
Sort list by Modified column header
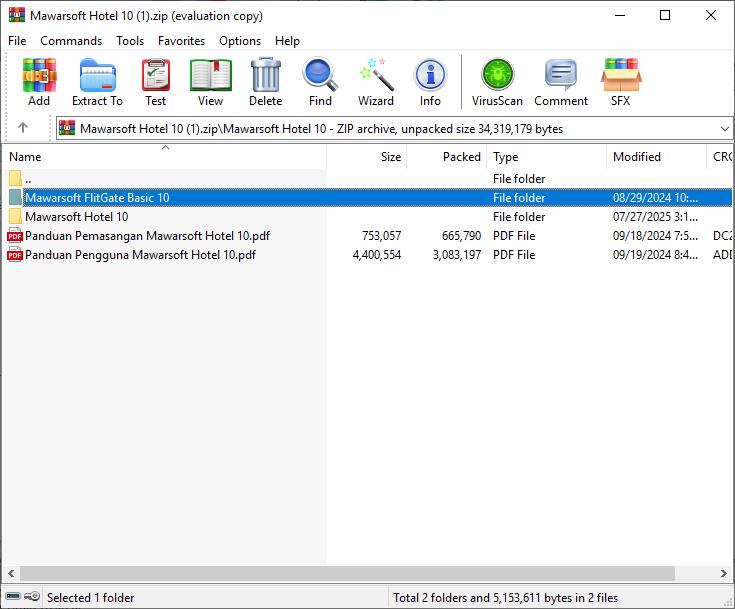(637, 157)
